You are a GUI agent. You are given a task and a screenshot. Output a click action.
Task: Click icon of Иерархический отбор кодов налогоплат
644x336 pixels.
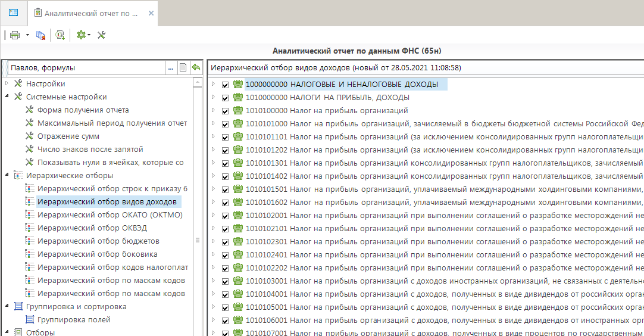(x=30, y=267)
